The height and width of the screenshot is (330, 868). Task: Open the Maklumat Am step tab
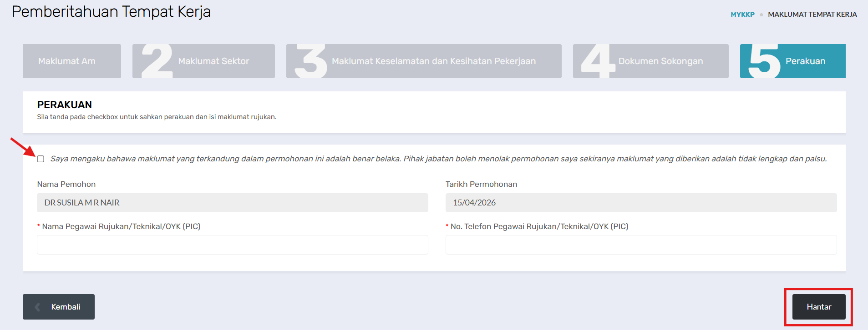tap(67, 61)
